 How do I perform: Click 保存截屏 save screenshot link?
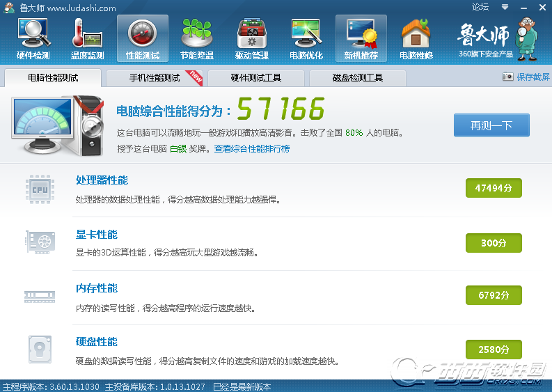click(x=533, y=77)
